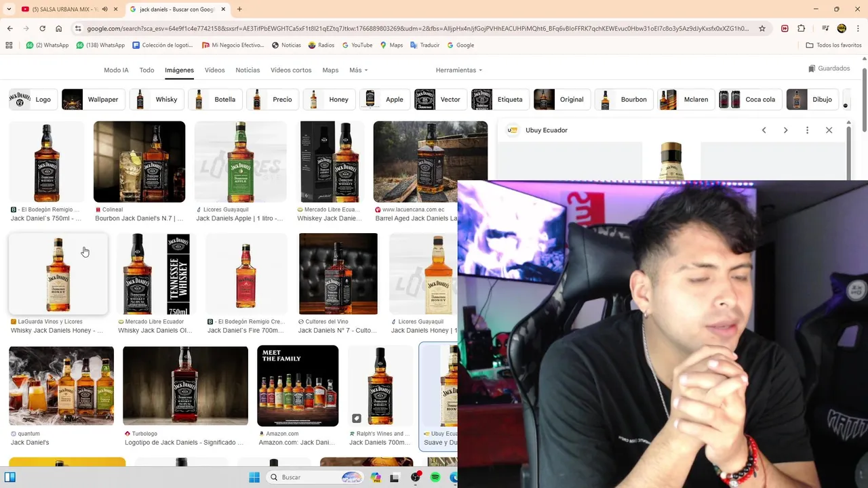Open the Radios bookmark
The image size is (868, 488).
point(321,45)
